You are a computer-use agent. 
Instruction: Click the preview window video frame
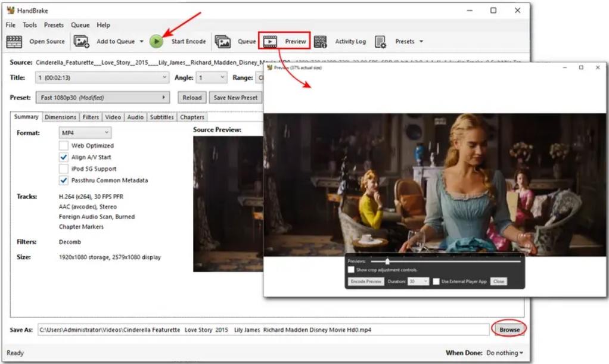pyautogui.click(x=434, y=185)
